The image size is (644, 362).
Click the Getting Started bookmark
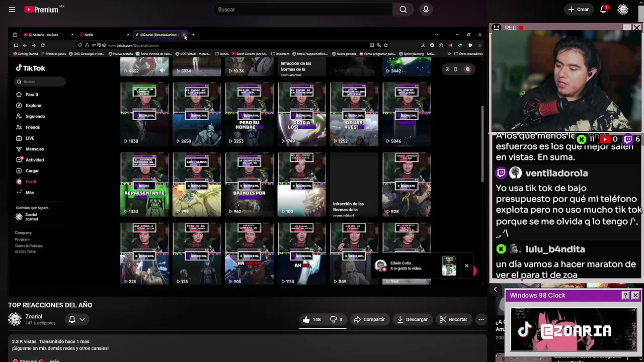[x=26, y=54]
